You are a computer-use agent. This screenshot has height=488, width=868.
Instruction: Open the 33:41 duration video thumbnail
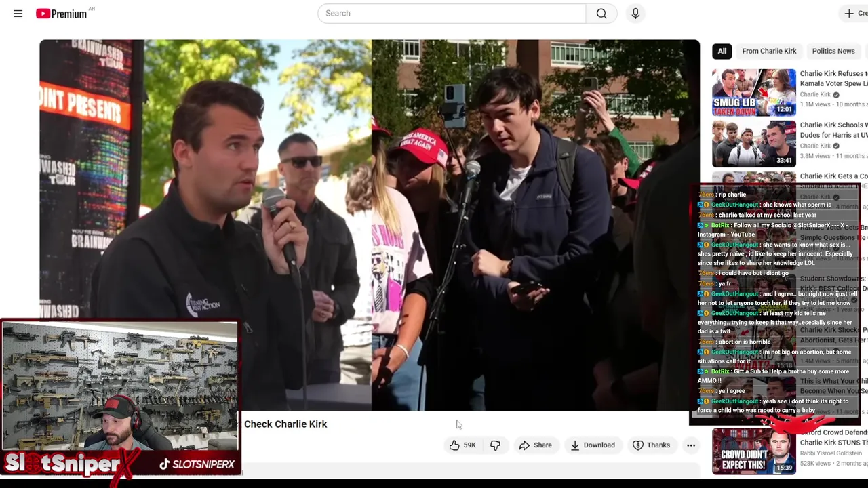click(754, 144)
